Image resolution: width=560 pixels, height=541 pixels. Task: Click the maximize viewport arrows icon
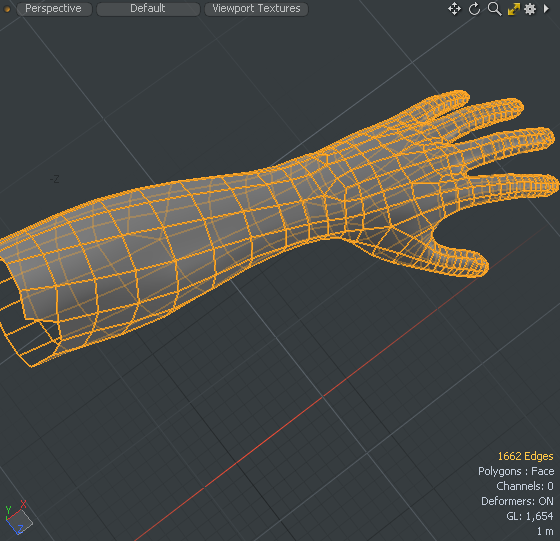pyautogui.click(x=514, y=9)
